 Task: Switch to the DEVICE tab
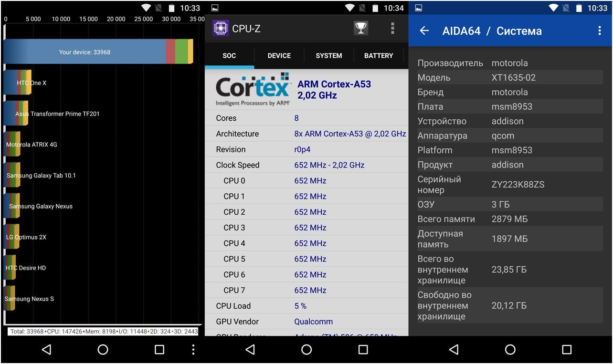coord(279,56)
